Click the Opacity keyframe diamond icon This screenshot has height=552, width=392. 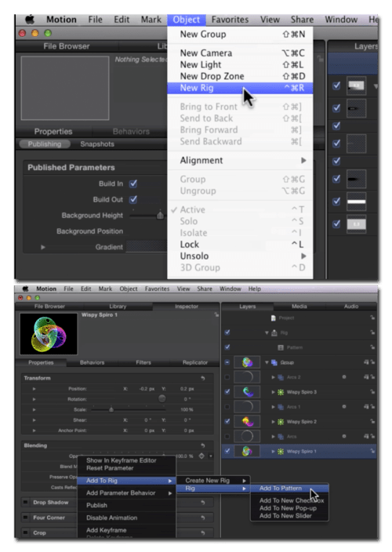201,456
